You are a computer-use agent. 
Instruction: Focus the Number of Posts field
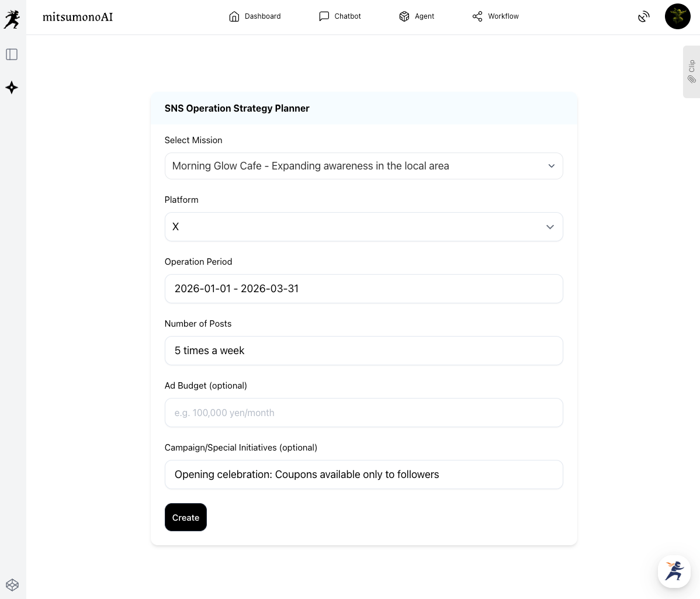point(363,351)
